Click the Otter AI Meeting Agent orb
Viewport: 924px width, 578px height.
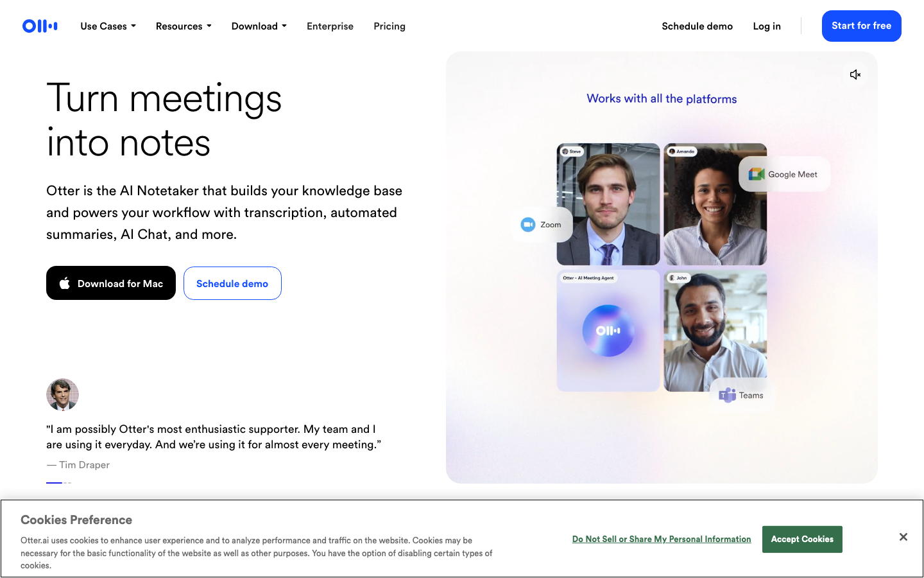click(608, 330)
